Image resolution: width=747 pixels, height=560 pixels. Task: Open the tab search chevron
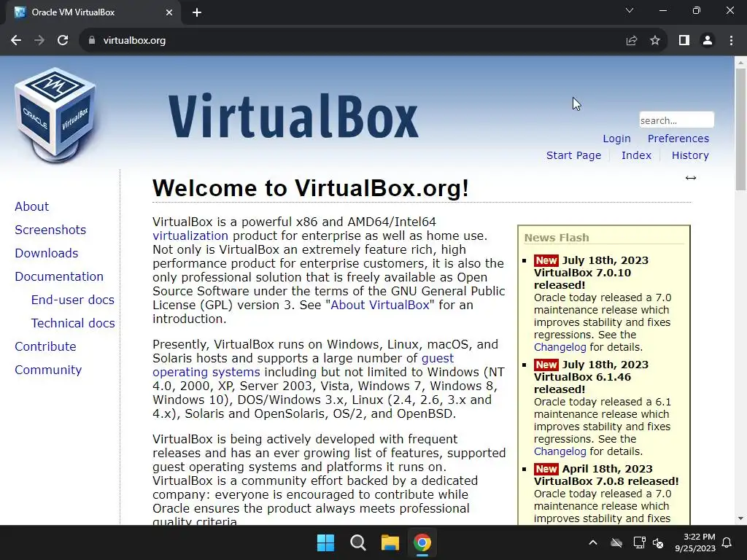630,10
